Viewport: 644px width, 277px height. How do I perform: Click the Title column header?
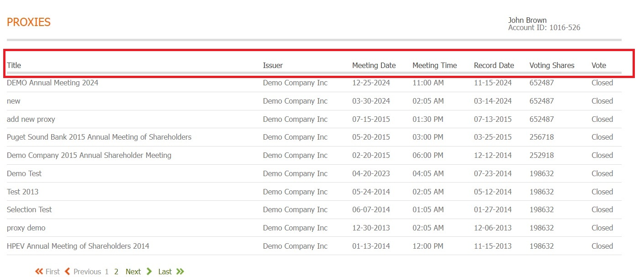(x=14, y=65)
